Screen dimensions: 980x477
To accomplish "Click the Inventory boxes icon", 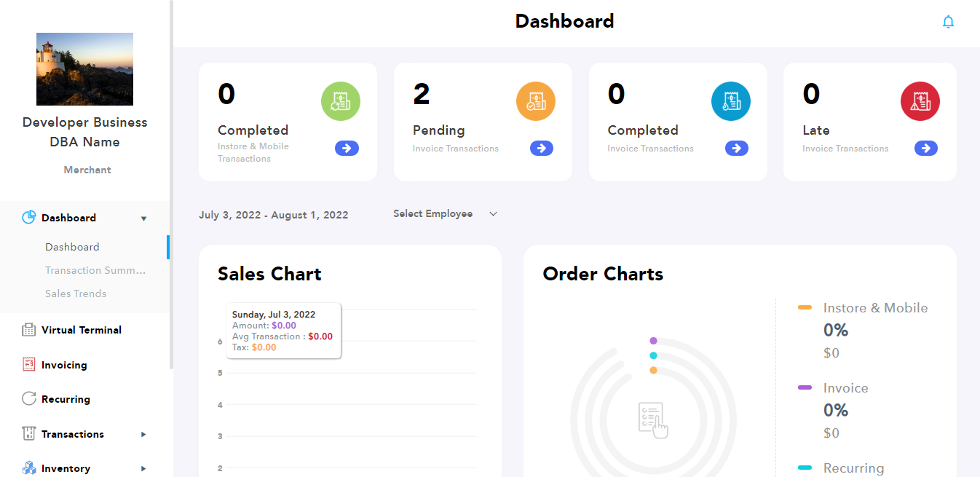I will coord(29,468).
